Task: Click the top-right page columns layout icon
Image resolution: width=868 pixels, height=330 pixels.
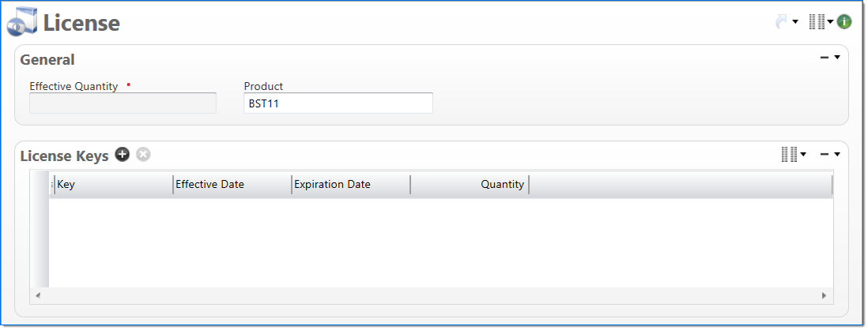Action: tap(817, 22)
